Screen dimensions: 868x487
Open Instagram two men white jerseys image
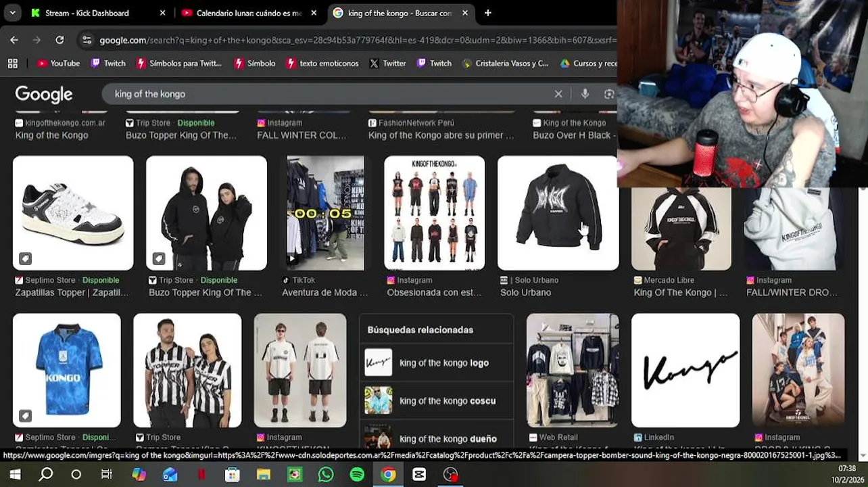point(300,370)
